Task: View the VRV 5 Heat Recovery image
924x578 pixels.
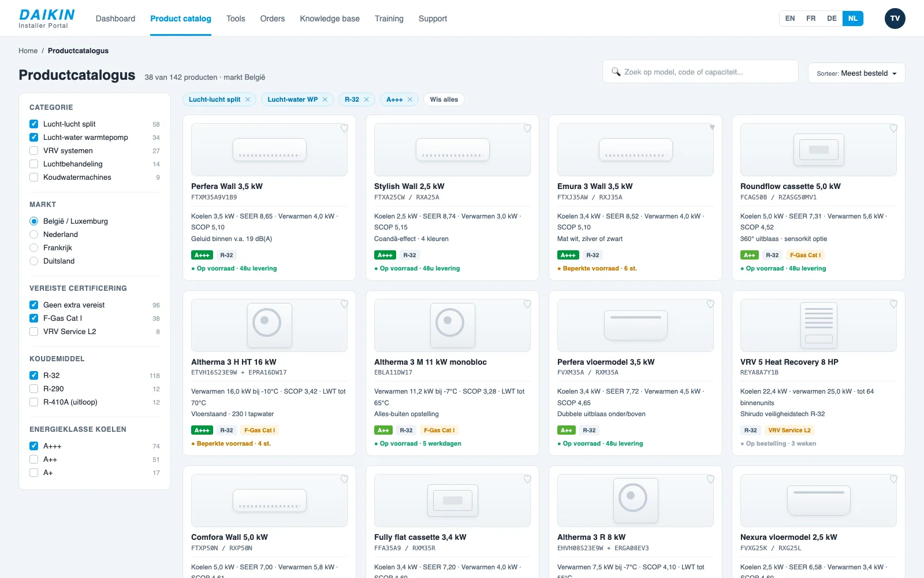Action: (818, 325)
